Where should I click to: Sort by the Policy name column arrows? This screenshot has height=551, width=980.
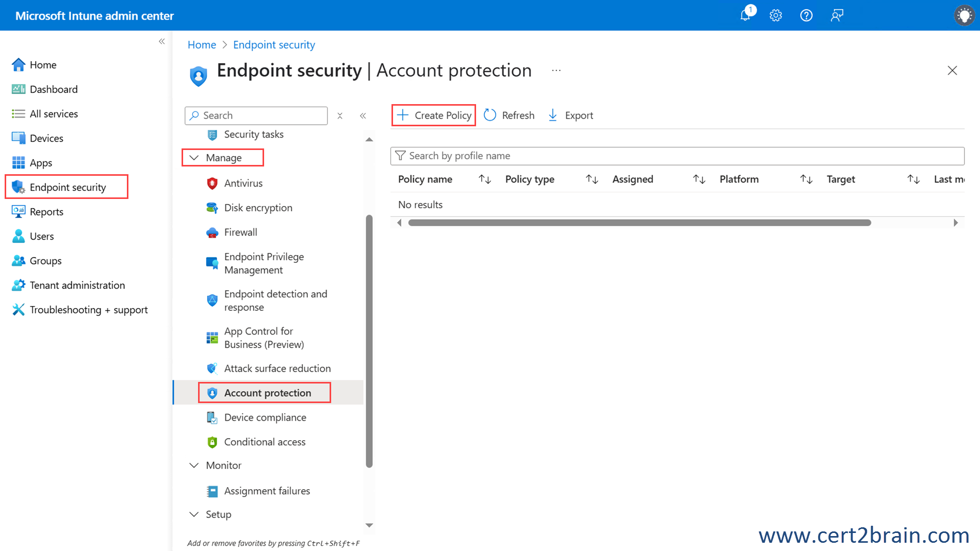pos(484,179)
